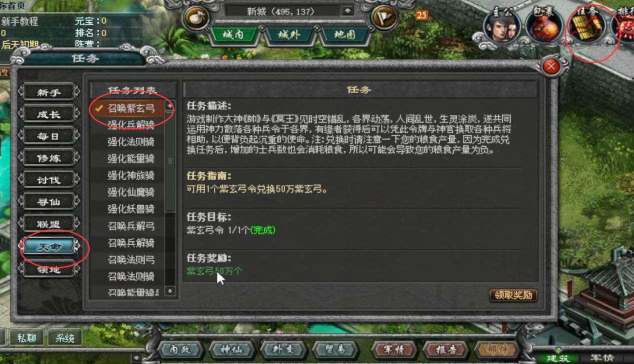Click the flag icon beside city name
This screenshot has width=634, height=364.
coord(384,18)
